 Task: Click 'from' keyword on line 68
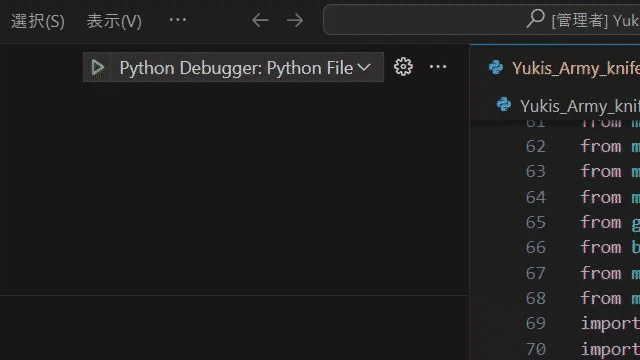pyautogui.click(x=601, y=298)
